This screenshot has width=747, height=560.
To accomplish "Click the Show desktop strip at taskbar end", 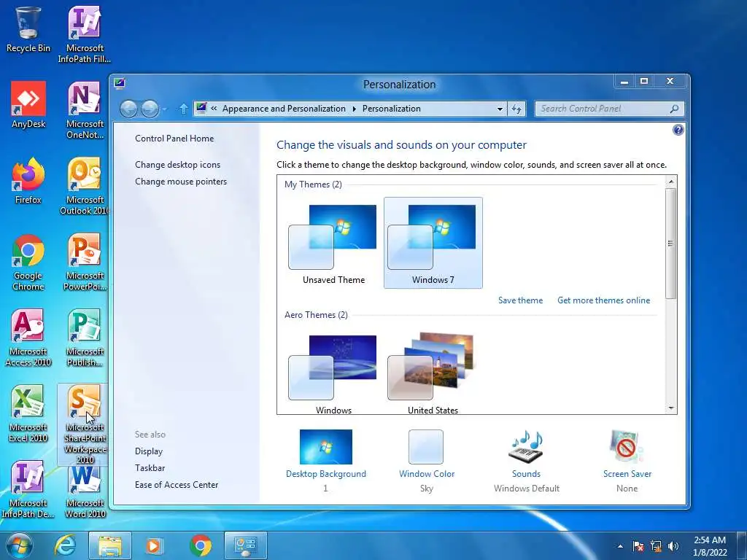I will pyautogui.click(x=742, y=546).
